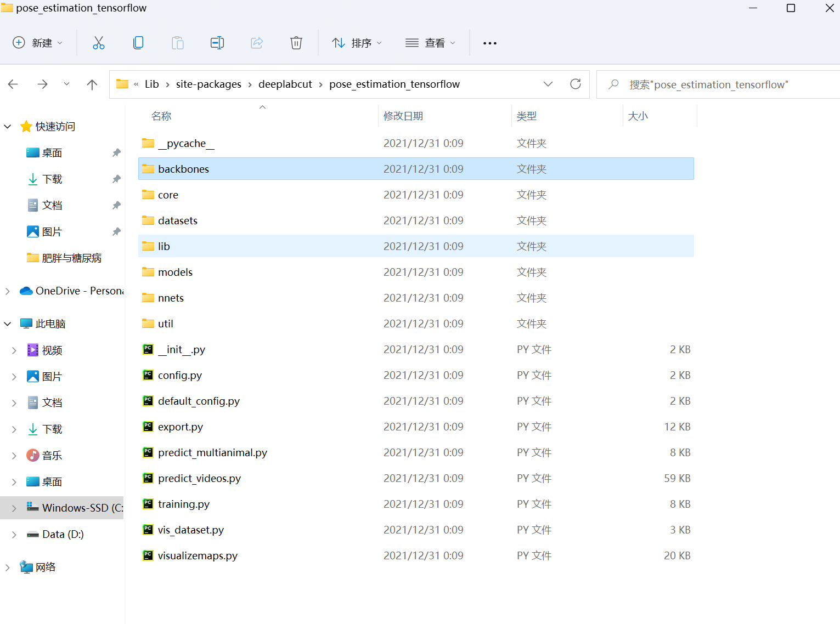Go back to previous folder
The image size is (840, 624).
(13, 84)
